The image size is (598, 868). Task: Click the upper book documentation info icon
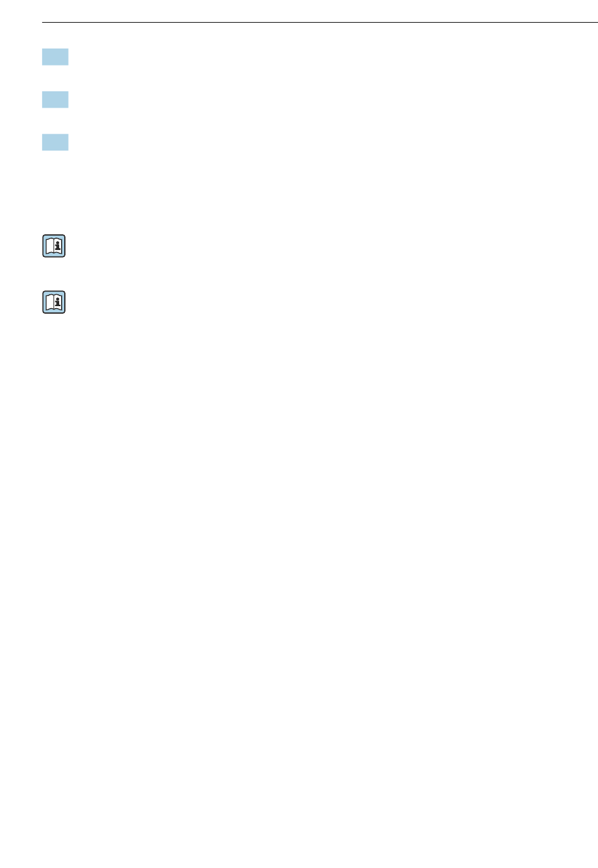(x=54, y=246)
